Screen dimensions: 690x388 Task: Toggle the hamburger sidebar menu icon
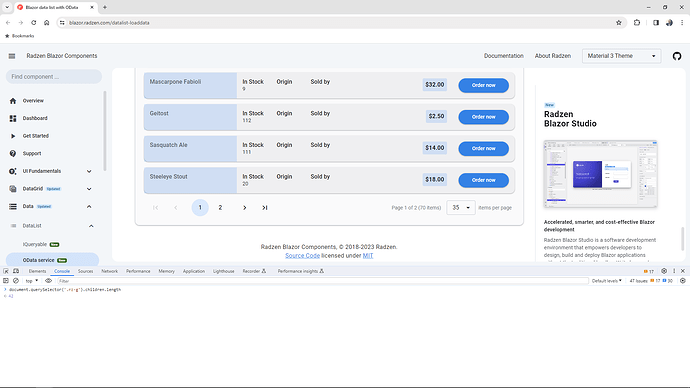pyautogui.click(x=12, y=56)
